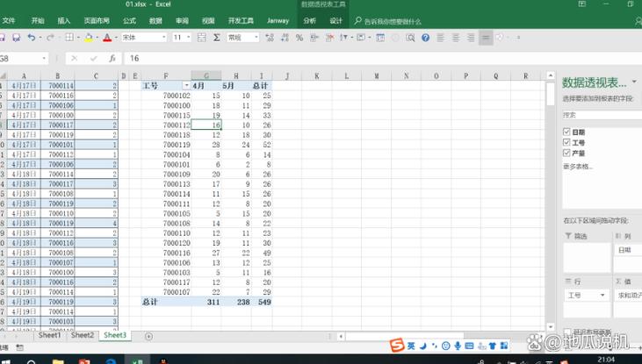Click the cancel X in formula bar
This screenshot has width=642, height=364.
click(74, 59)
